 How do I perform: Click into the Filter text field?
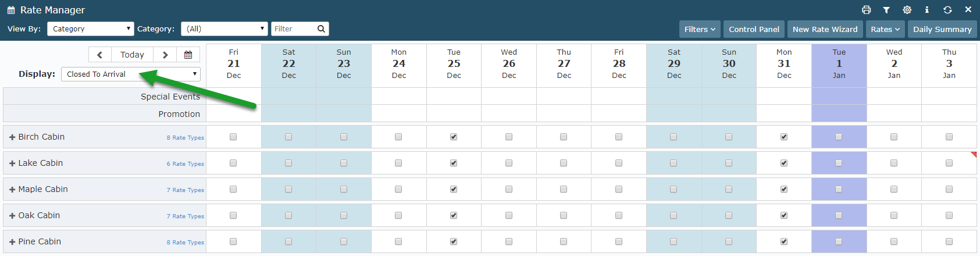(294, 29)
